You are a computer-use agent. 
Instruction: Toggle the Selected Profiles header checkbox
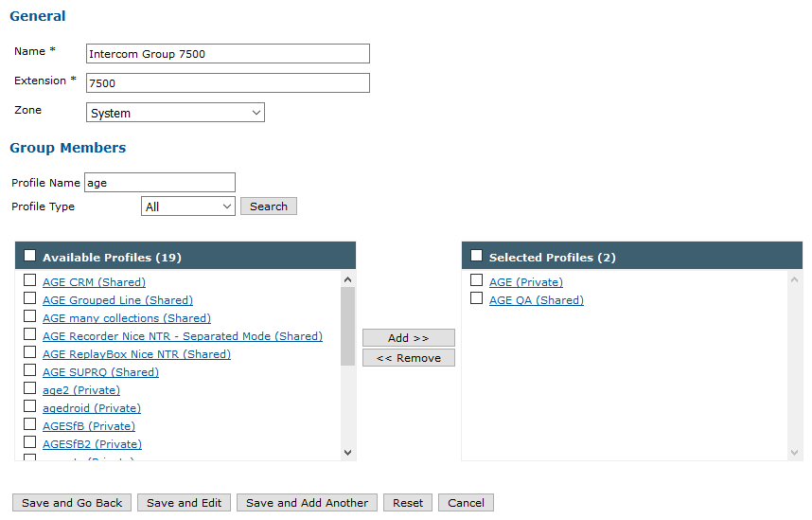pos(477,256)
